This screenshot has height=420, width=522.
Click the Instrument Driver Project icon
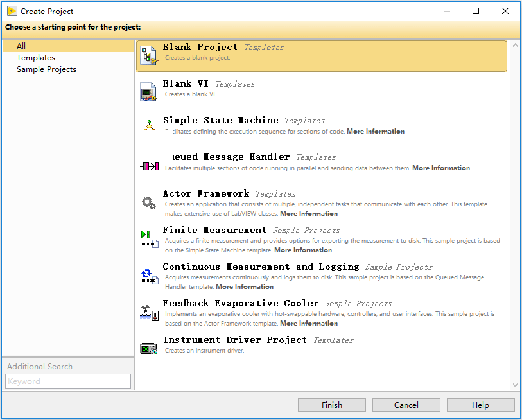(x=148, y=348)
